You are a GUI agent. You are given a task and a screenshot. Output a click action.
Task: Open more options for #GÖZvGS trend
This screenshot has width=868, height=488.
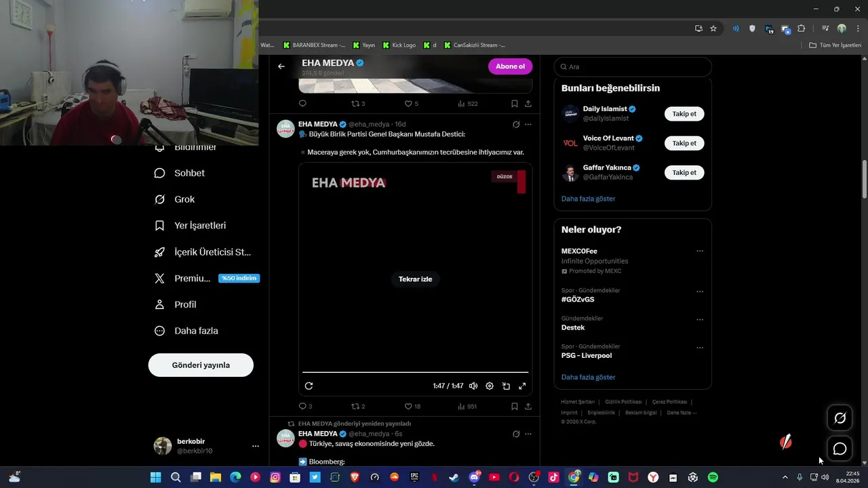tap(700, 291)
